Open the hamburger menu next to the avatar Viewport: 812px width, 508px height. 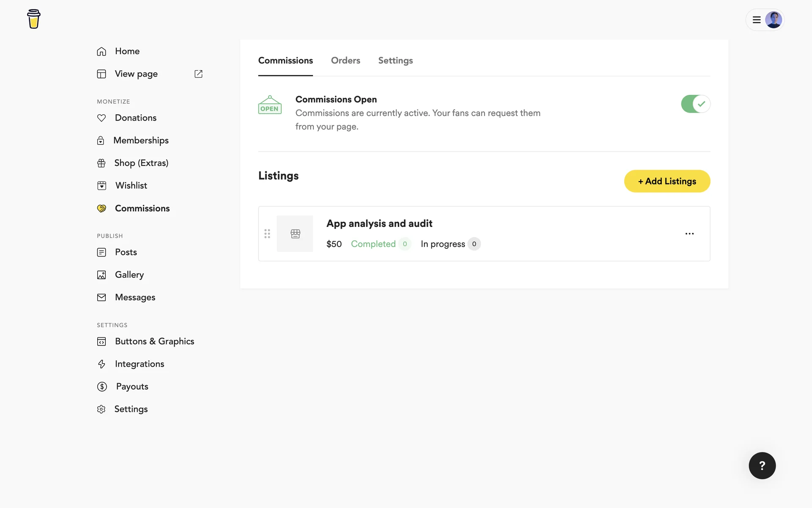coord(757,20)
